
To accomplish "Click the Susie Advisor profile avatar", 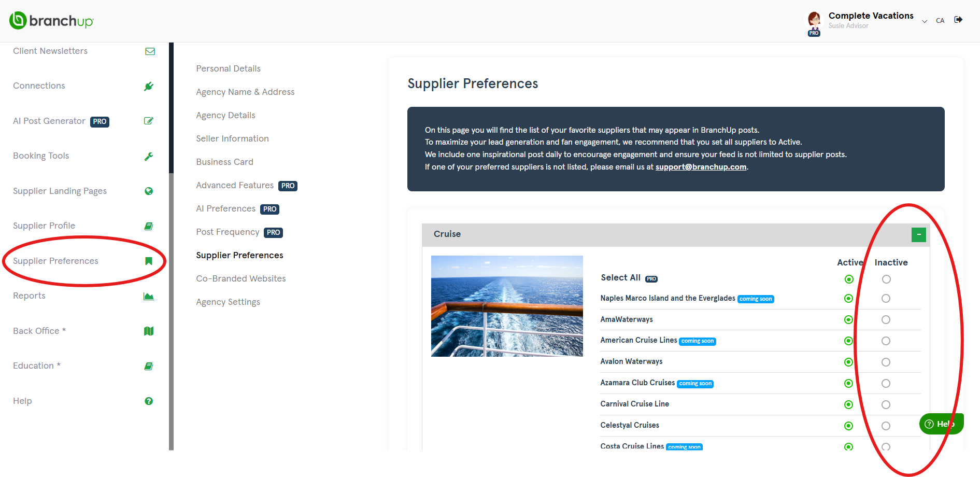I will click(x=814, y=21).
